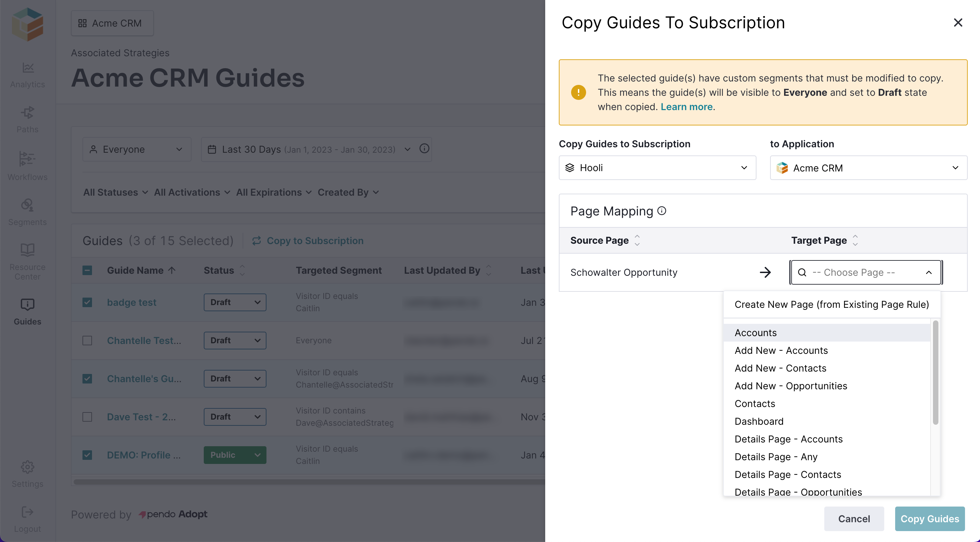
Task: Sort the Last Updated By column arrows
Action: pyautogui.click(x=489, y=270)
